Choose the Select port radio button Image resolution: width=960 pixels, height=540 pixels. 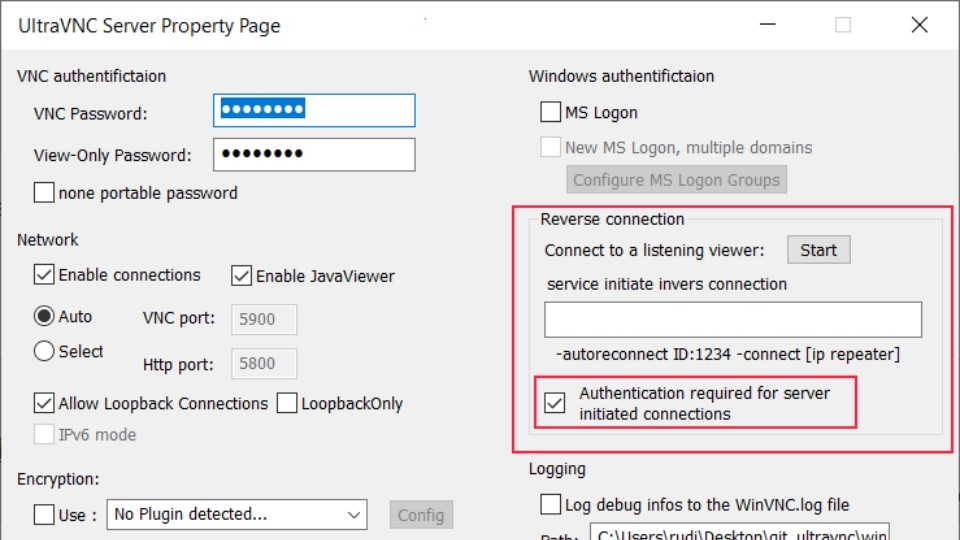click(44, 351)
